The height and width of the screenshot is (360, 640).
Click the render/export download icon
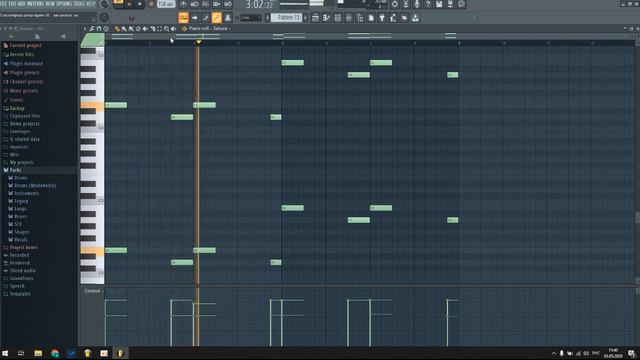point(415,18)
